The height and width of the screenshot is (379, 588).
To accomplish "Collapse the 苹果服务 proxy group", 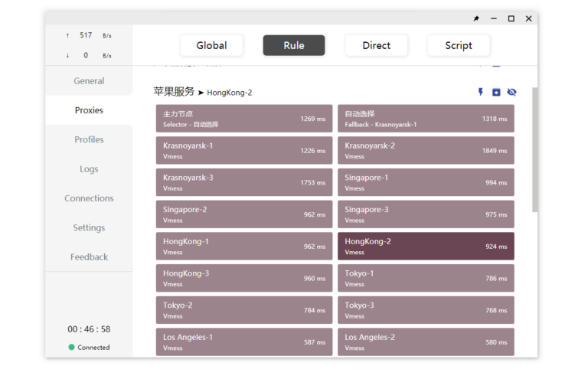I will point(496,93).
